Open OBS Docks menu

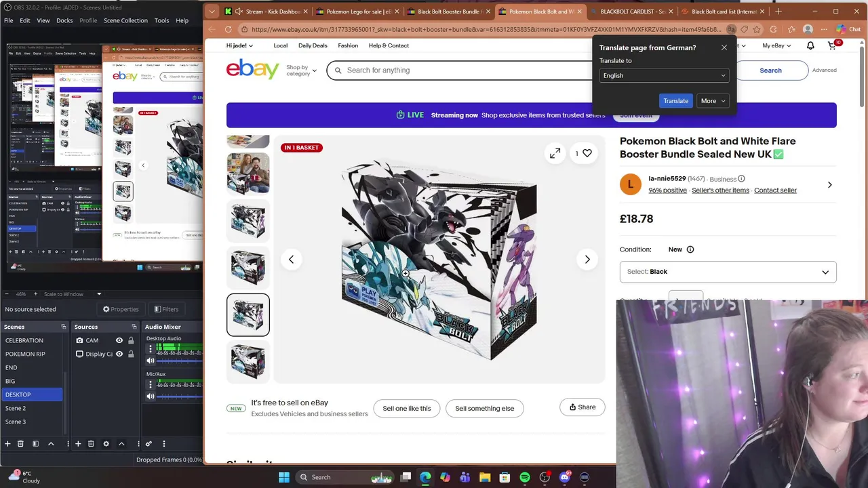pyautogui.click(x=64, y=20)
